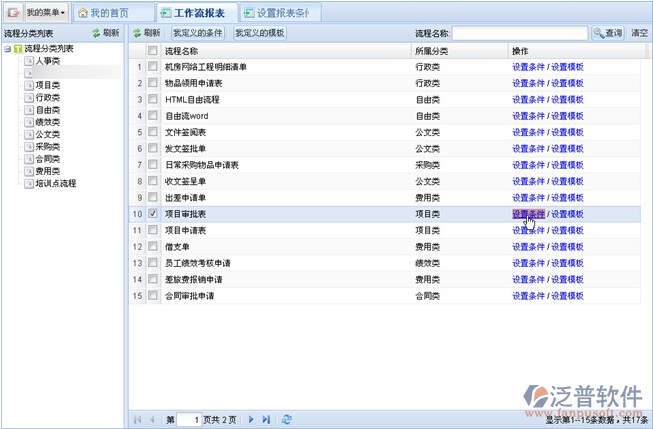The width and height of the screenshot is (653, 429).
Task: Click the grid toolbar 刷新 button
Action: [x=147, y=33]
